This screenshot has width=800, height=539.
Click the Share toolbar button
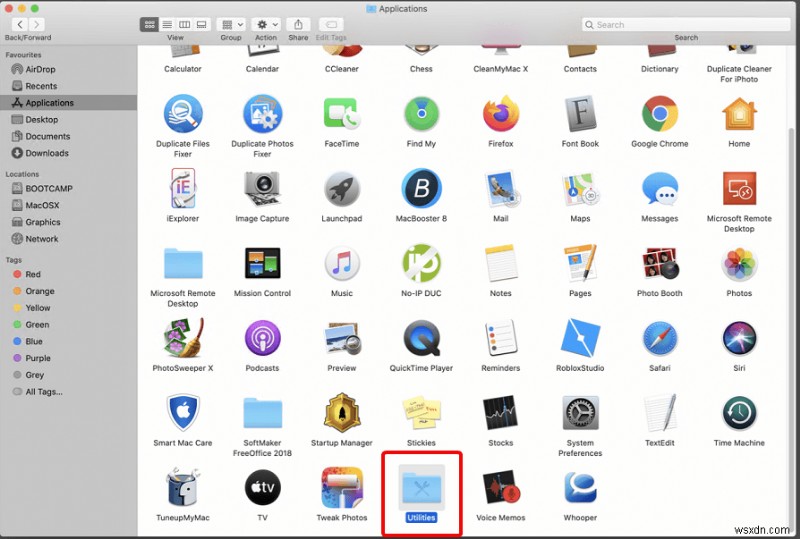pyautogui.click(x=298, y=24)
